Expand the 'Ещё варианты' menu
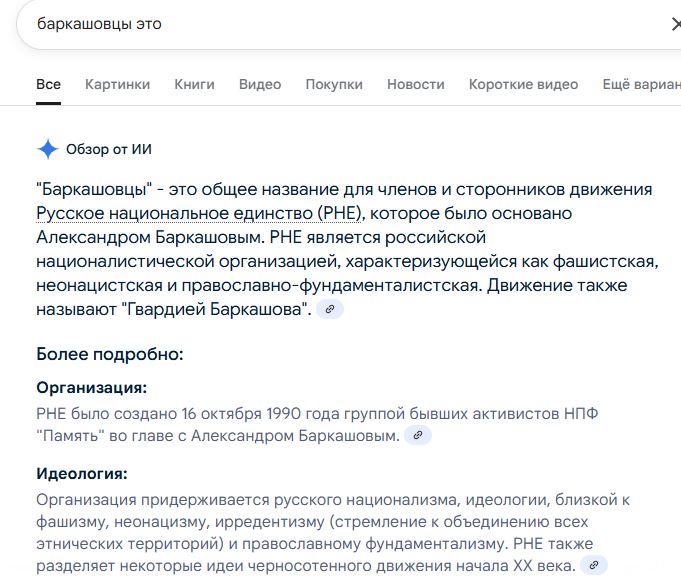Screen dimensions: 681x579 [641, 84]
